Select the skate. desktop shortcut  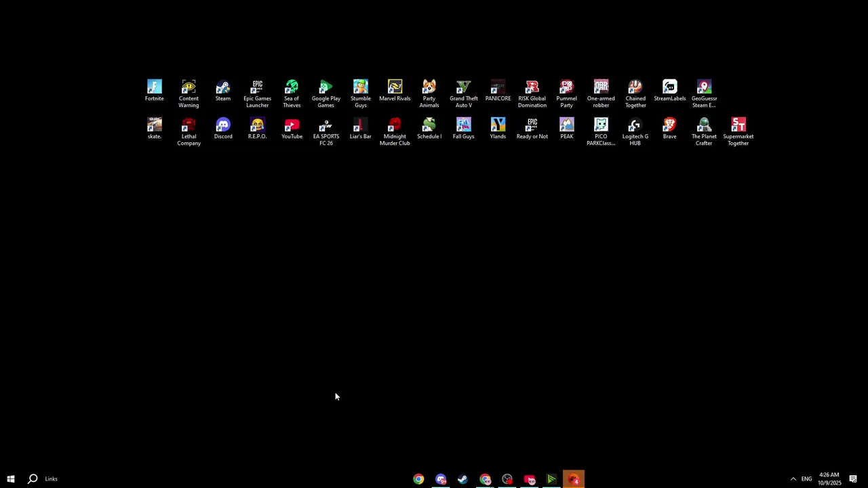click(x=154, y=129)
